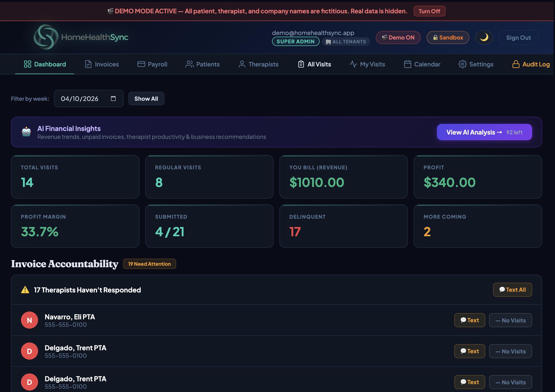
Task: Select the Dashboard grid icon
Action: tap(27, 64)
